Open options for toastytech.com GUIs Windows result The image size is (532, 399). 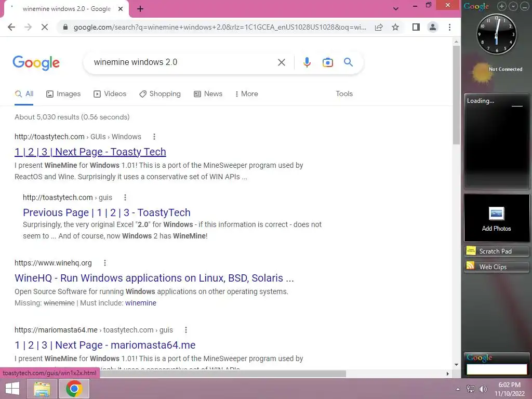tap(154, 137)
